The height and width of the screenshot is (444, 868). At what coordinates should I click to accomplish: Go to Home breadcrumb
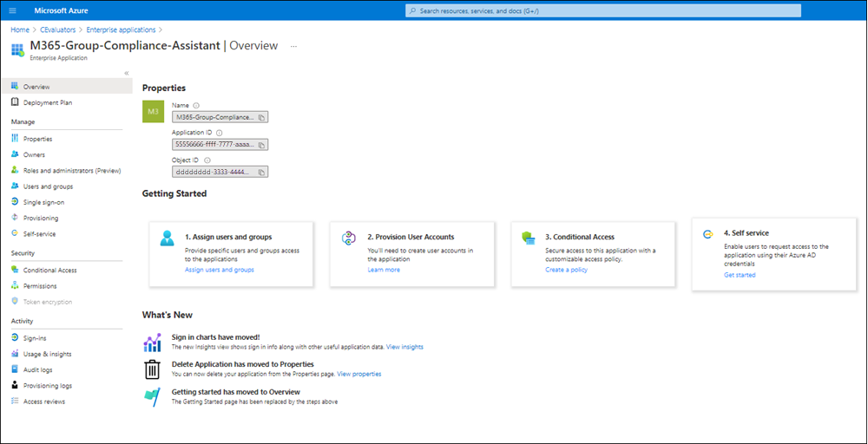[20, 29]
